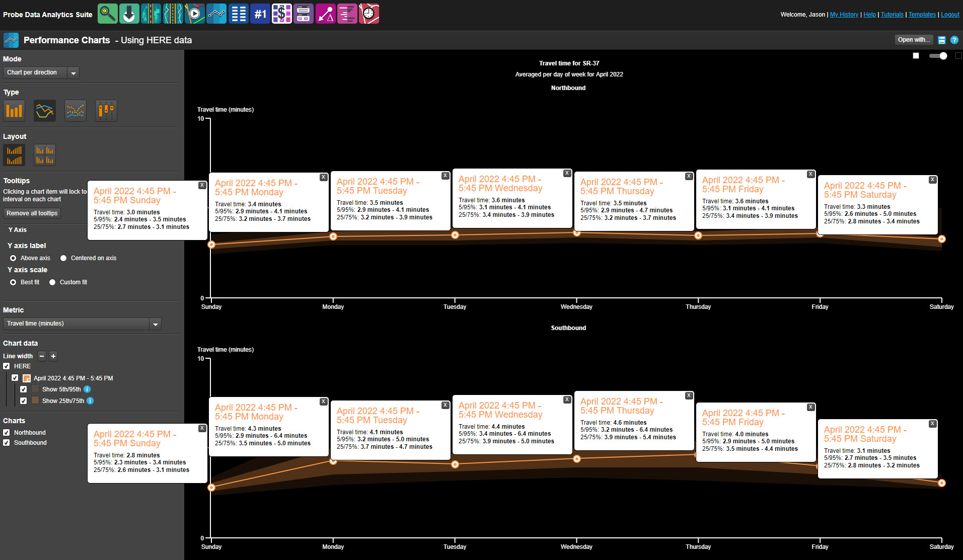Click the 25th/75th brown color swatch

tap(35, 401)
